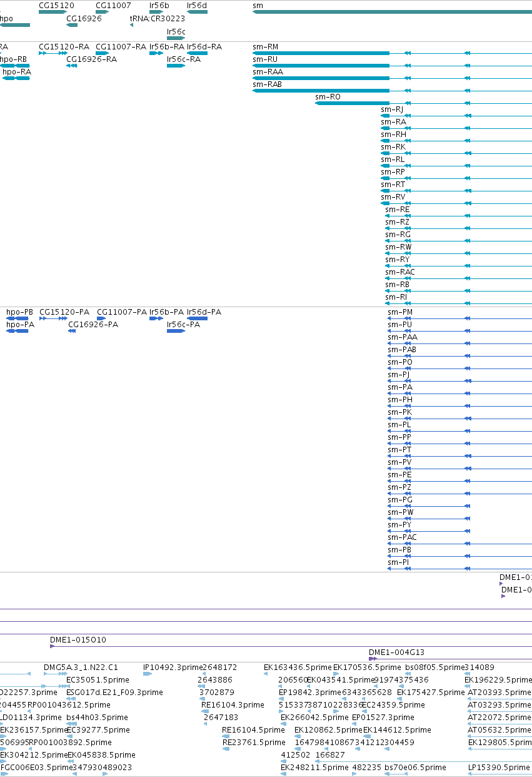Click the CG11007-PA protein label
Viewport: 532px width, 777px height.
pos(122,312)
